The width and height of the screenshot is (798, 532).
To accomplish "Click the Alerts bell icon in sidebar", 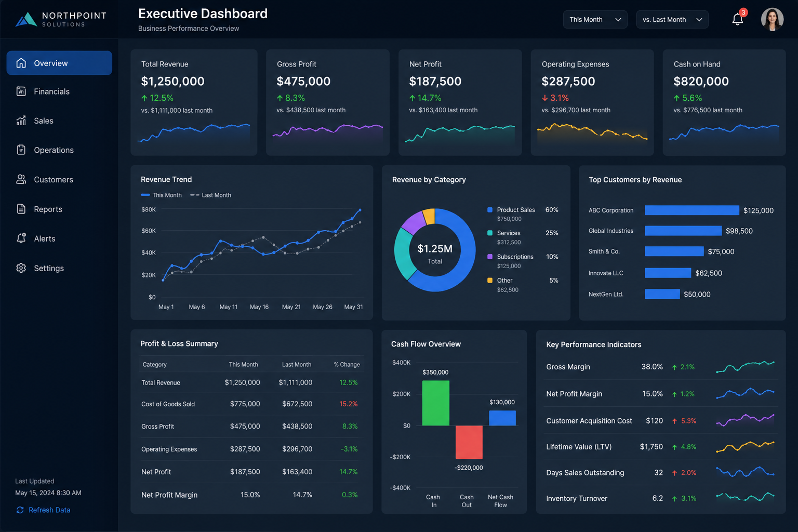I will 21,238.
